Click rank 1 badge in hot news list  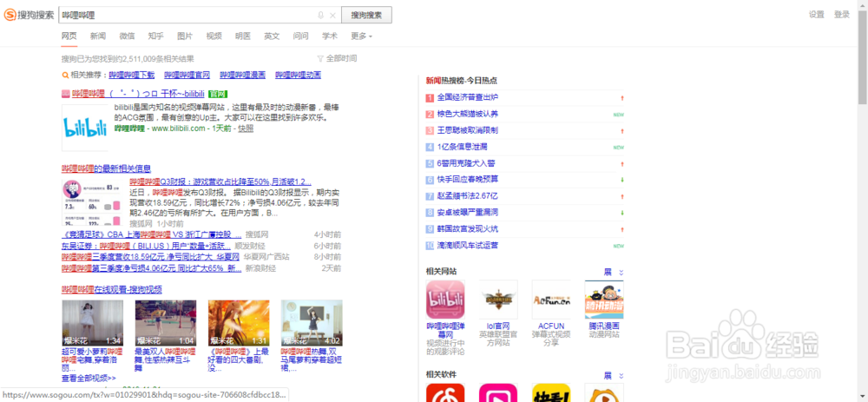430,98
